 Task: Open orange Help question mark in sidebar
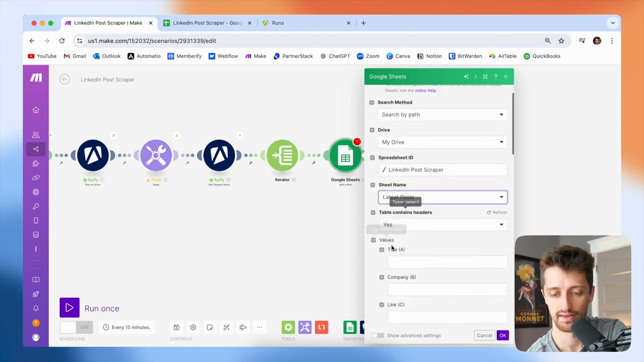[x=36, y=323]
